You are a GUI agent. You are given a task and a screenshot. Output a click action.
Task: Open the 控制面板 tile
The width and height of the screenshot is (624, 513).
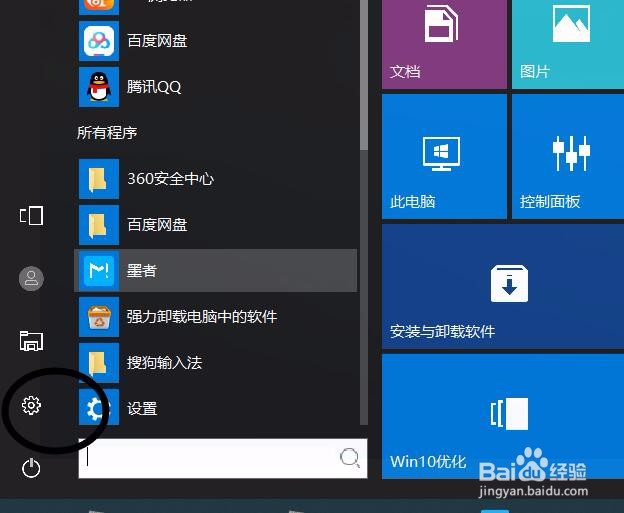[x=568, y=156]
